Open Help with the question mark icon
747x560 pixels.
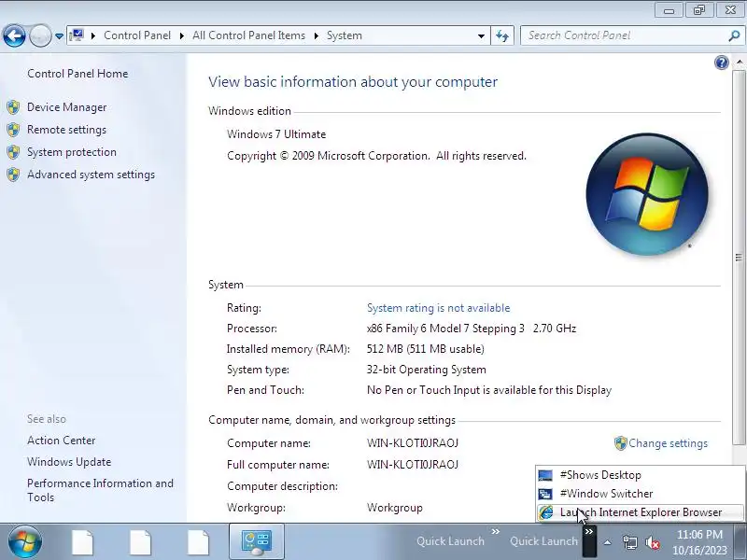tap(722, 63)
